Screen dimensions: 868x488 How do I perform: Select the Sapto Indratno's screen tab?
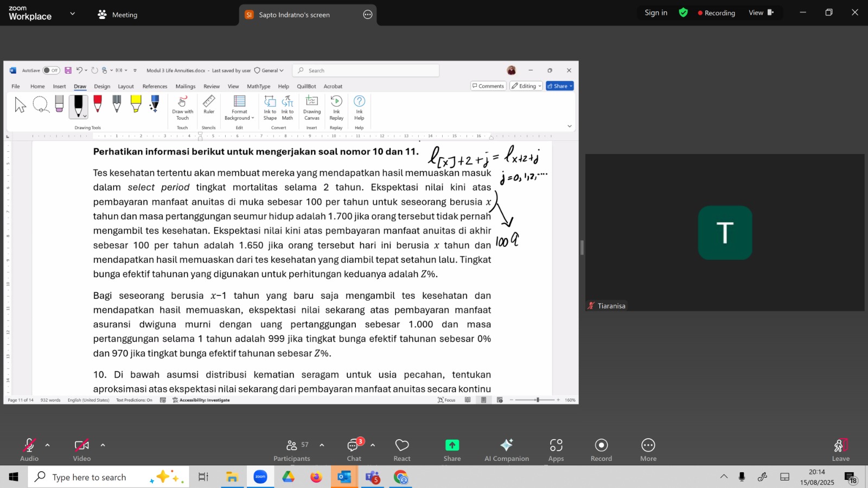[x=294, y=15]
